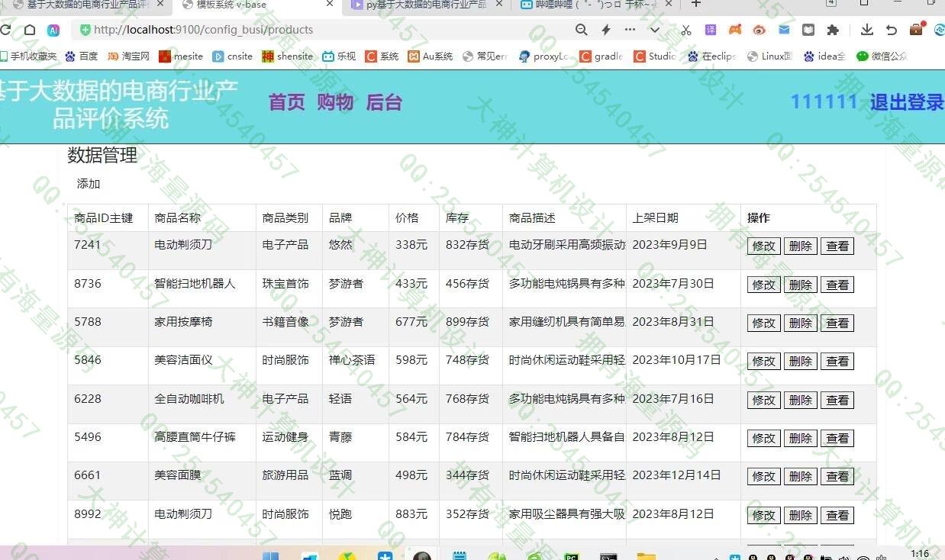Open the cnsite bookmark
Screen dimensions: 945x560
coord(233,56)
